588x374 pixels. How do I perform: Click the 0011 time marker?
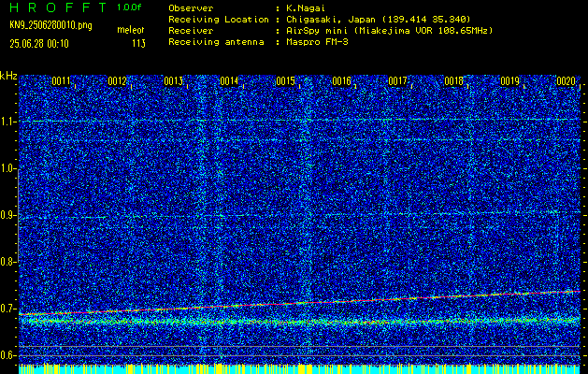pos(61,81)
